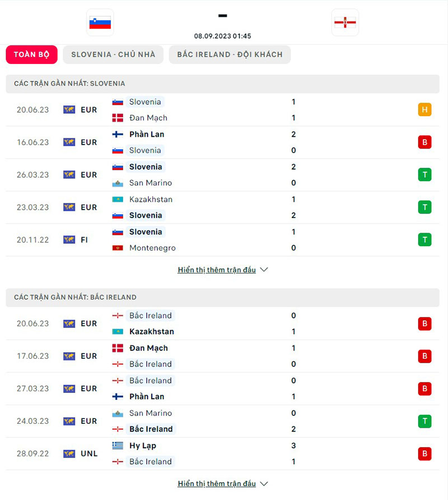Toggle the green T badge for San Marino match

pos(424,174)
